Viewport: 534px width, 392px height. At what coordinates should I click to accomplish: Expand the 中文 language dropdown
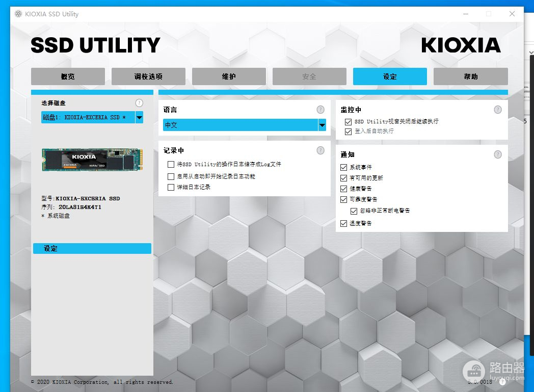[322, 125]
